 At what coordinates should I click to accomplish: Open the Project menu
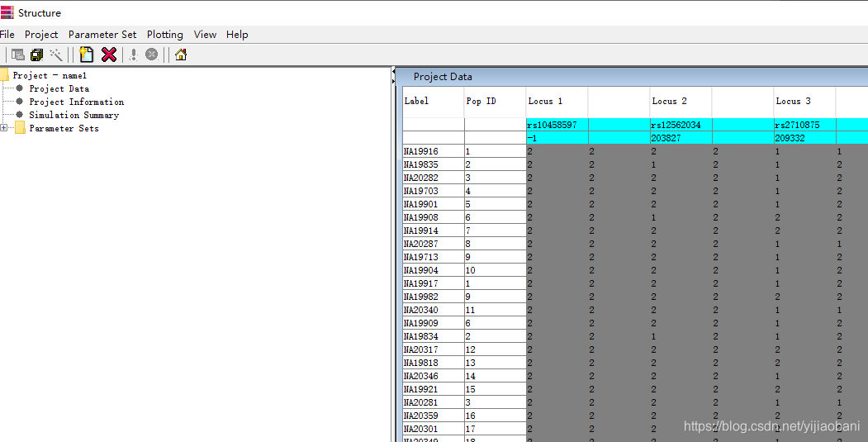point(41,35)
